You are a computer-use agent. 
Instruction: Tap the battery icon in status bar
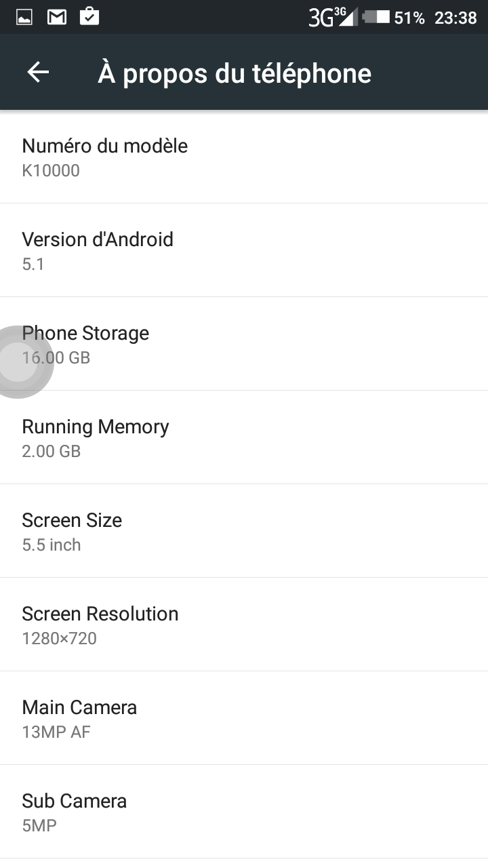(376, 17)
